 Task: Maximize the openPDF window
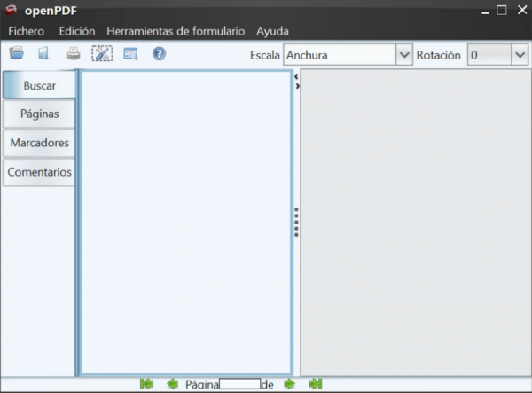click(x=502, y=10)
